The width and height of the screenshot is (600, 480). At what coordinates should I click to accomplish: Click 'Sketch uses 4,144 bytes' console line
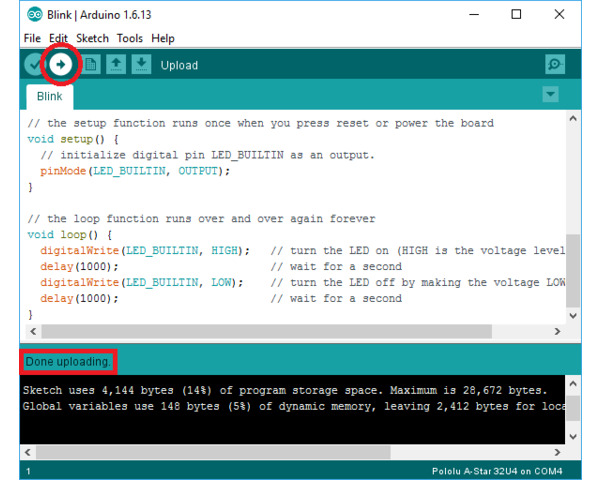(285, 390)
